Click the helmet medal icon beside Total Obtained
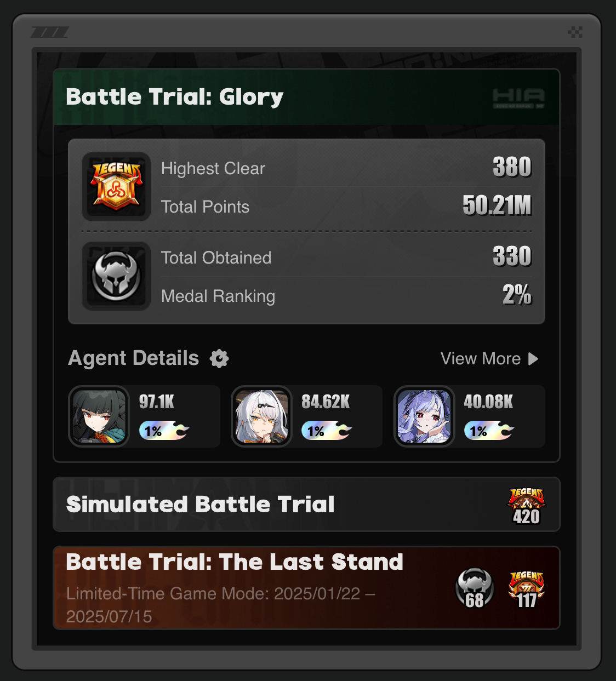Viewport: 616px width, 681px height. tap(116, 276)
